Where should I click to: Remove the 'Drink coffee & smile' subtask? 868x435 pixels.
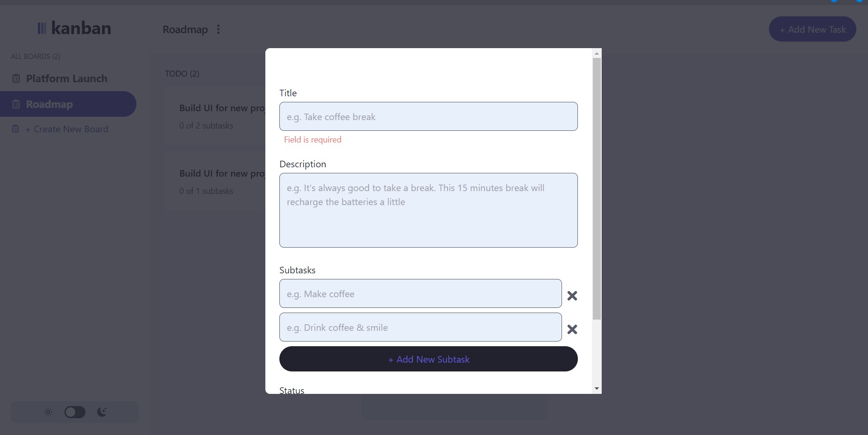572,329
